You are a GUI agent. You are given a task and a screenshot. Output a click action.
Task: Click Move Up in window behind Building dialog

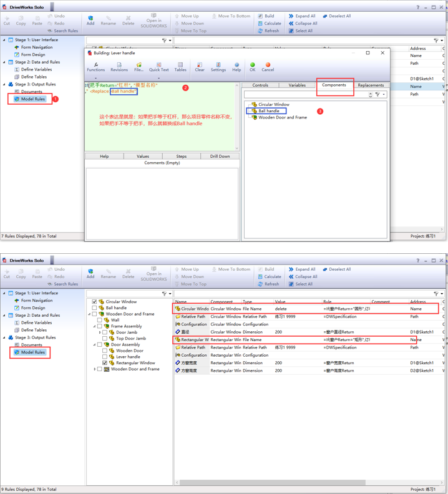[x=187, y=16]
